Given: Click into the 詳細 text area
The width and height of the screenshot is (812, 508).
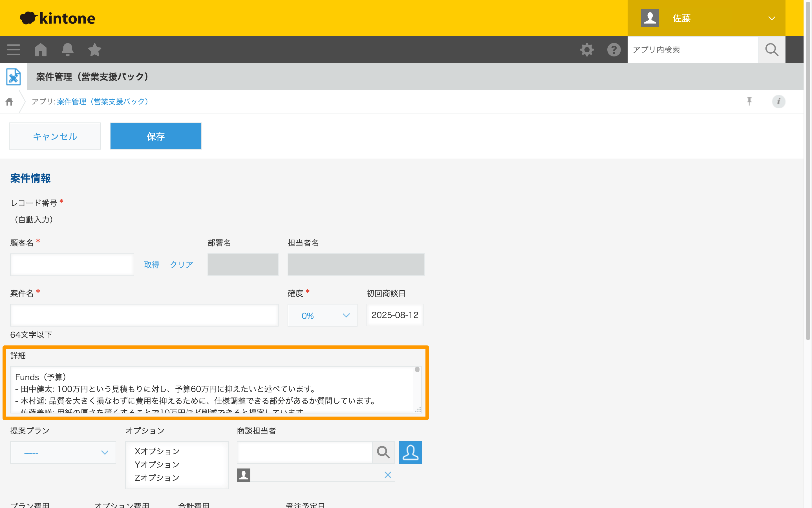Looking at the screenshot, I should click(211, 390).
